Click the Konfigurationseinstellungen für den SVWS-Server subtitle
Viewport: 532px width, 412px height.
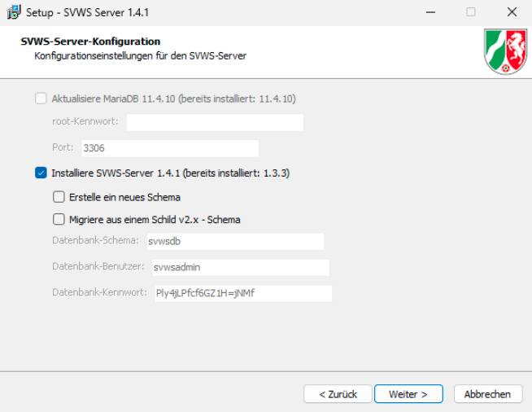point(140,55)
